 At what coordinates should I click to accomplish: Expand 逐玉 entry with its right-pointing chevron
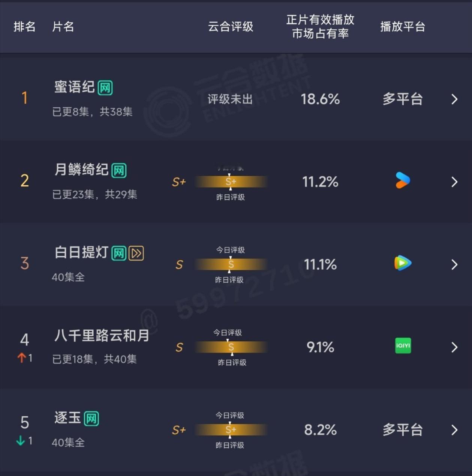tap(454, 430)
